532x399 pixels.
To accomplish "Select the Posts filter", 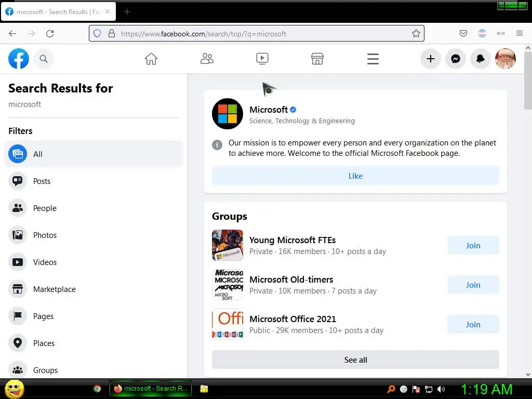I will click(x=94, y=181).
